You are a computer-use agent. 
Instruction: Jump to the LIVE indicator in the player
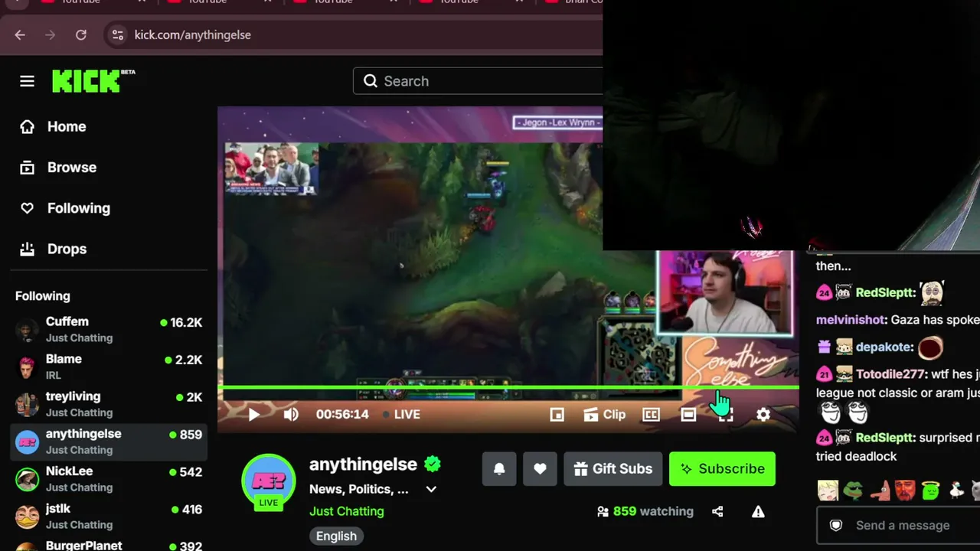click(x=401, y=414)
